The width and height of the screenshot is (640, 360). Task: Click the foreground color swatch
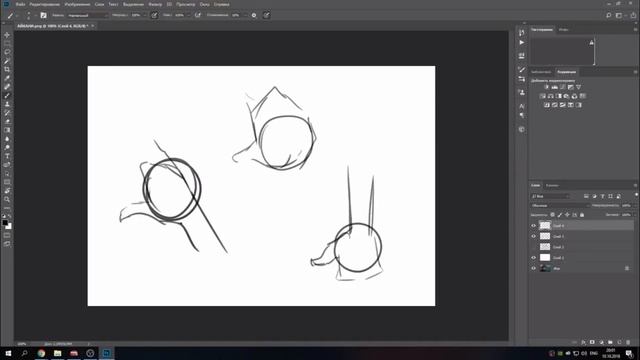point(5,222)
